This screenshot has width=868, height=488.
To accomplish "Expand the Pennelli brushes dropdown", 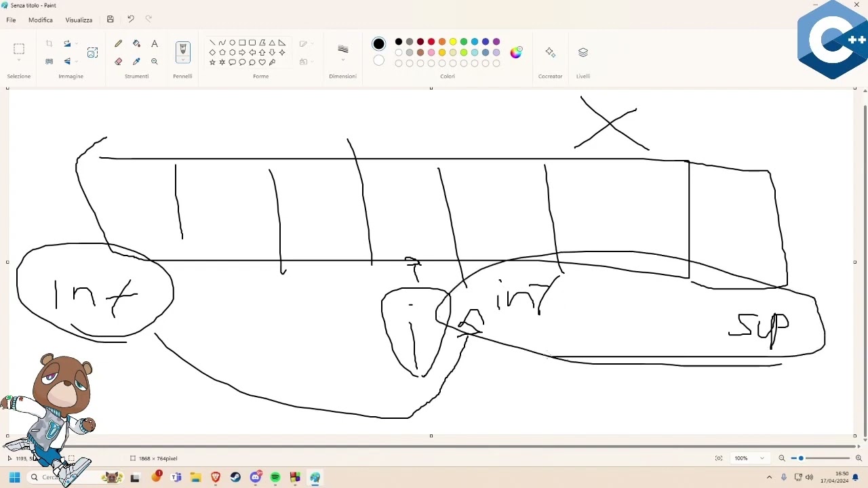I will pos(182,60).
